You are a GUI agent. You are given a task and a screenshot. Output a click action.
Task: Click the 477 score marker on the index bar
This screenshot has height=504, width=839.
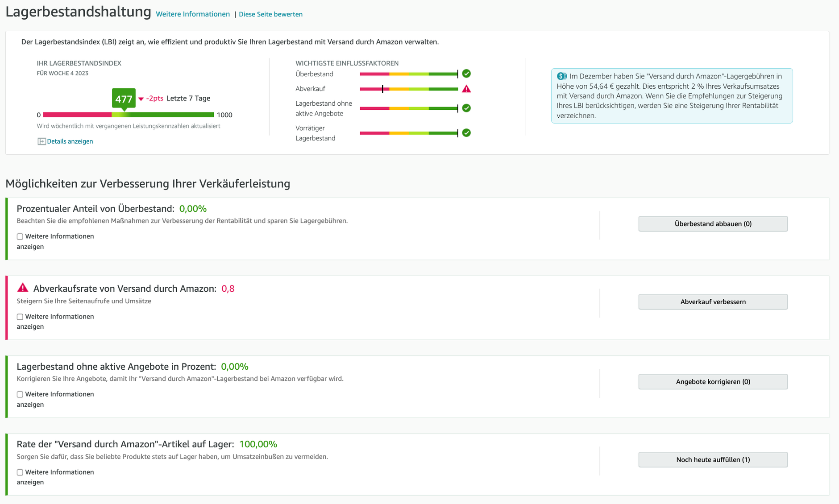[x=124, y=99]
